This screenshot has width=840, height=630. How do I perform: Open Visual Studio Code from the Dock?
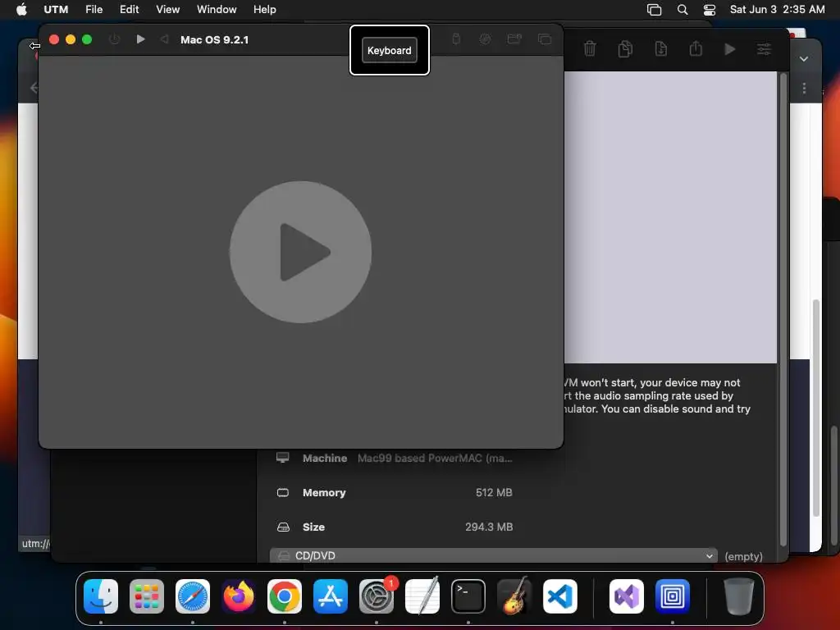click(x=559, y=596)
